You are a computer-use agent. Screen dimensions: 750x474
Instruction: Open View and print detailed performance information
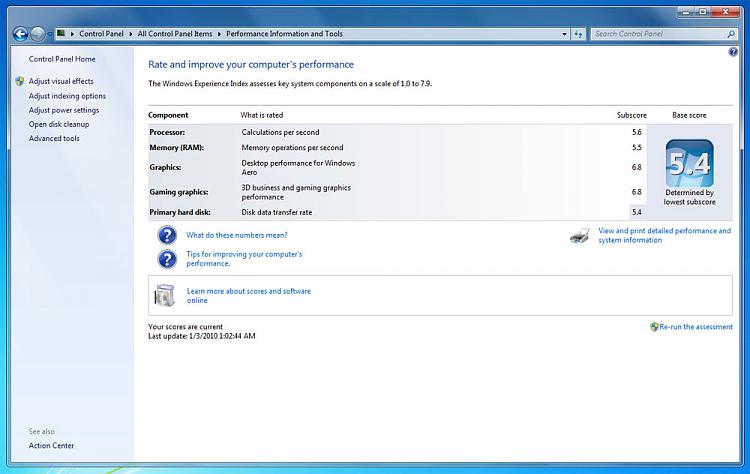pyautogui.click(x=664, y=235)
